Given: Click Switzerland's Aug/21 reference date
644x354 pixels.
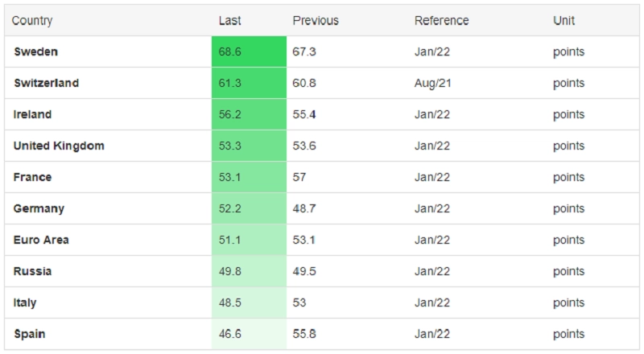Looking at the screenshot, I should click(432, 84).
